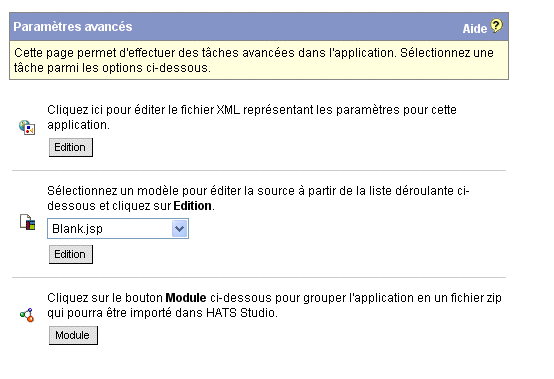Click separator line above the Module section

[x=259, y=278]
